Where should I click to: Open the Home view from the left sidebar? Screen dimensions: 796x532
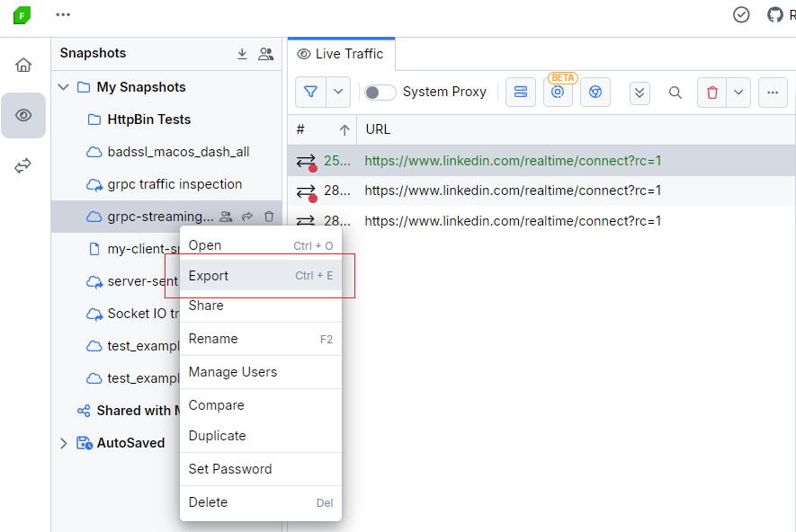(23, 65)
